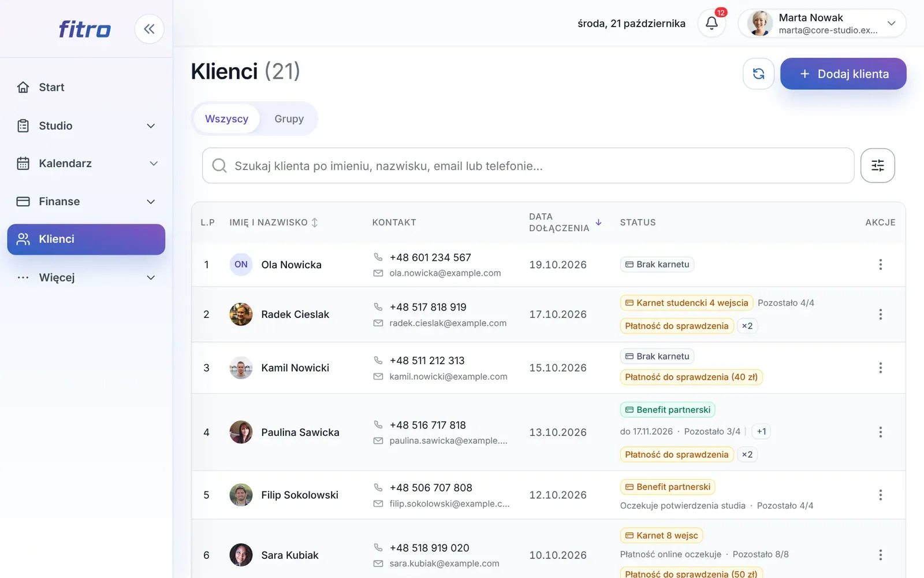
Task: Toggle sort arrow on Data dołączenia
Action: click(x=598, y=223)
